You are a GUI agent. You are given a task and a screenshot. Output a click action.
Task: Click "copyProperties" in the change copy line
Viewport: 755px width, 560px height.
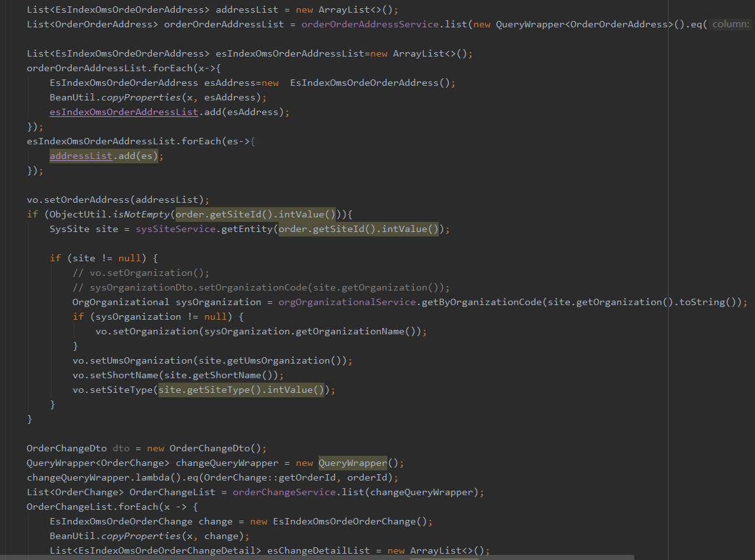141,536
